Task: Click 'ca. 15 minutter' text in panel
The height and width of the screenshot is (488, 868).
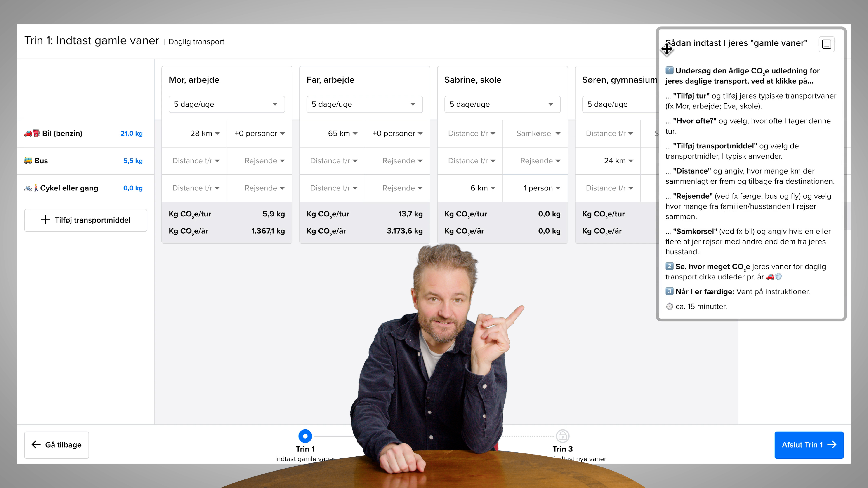Action: [701, 307]
